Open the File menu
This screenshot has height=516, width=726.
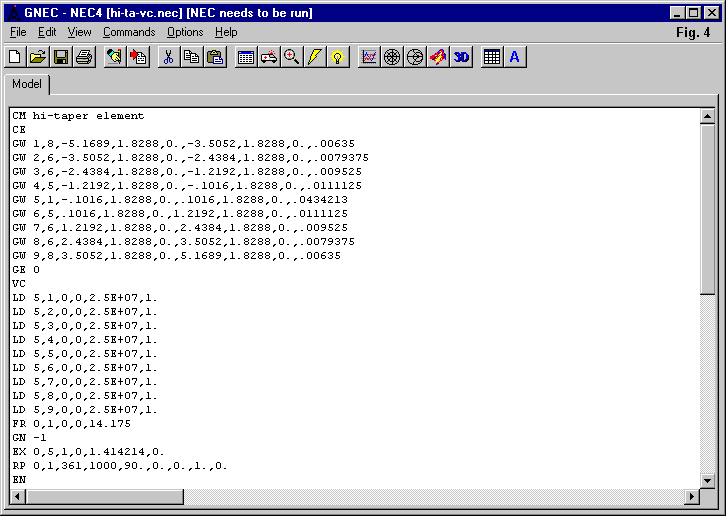point(18,32)
